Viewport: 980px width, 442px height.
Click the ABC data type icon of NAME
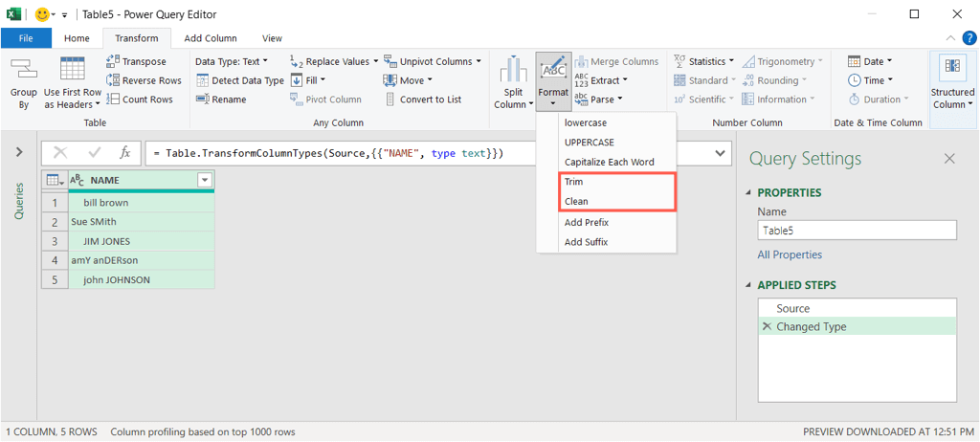77,180
